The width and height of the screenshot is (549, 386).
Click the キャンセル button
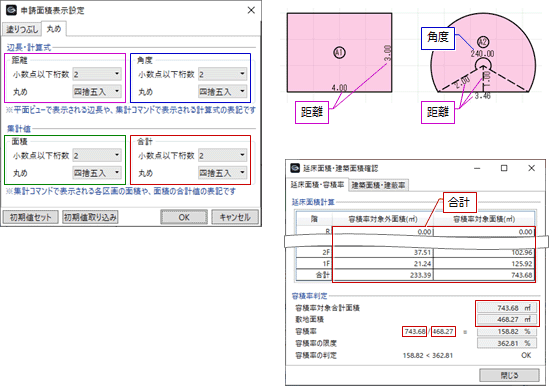235,218
